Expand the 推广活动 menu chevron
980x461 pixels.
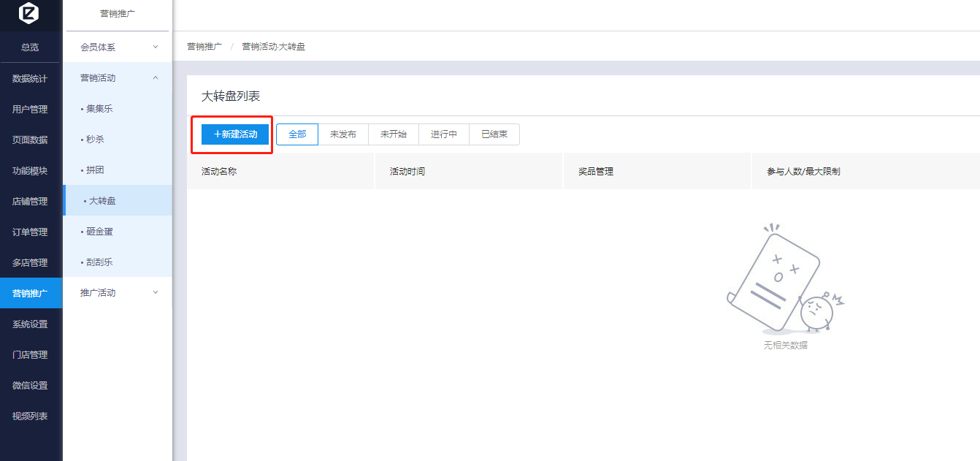point(156,293)
